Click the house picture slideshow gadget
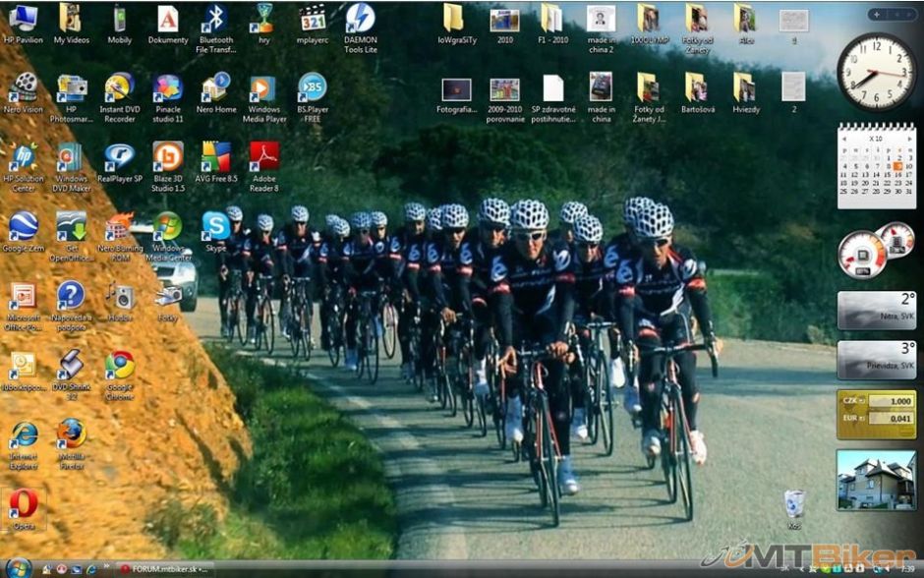Image resolution: width=924 pixels, height=578 pixels. [x=876, y=481]
